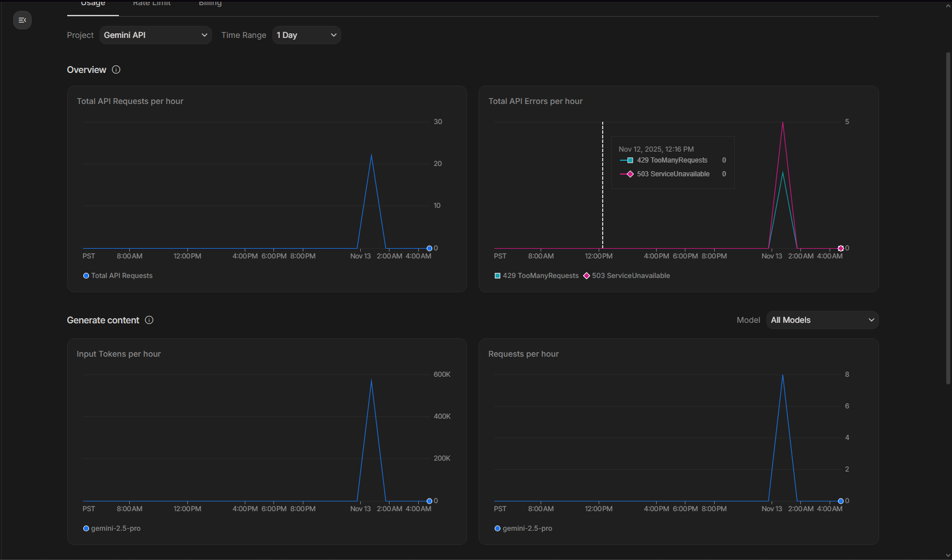
Task: Click the end data point on Requests per hour chart
Action: pos(841,501)
